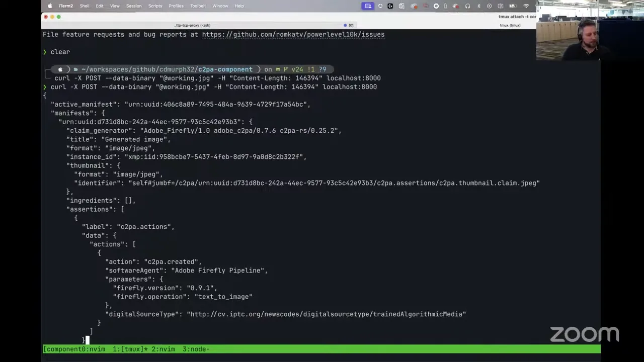Open the Apple menu
Image resolution: width=644 pixels, height=362 pixels.
coord(50,6)
